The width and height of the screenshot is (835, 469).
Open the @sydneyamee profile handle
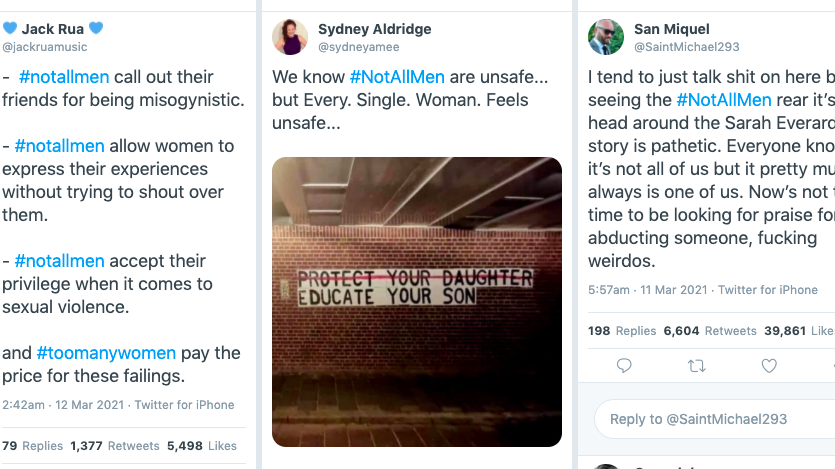(x=358, y=47)
